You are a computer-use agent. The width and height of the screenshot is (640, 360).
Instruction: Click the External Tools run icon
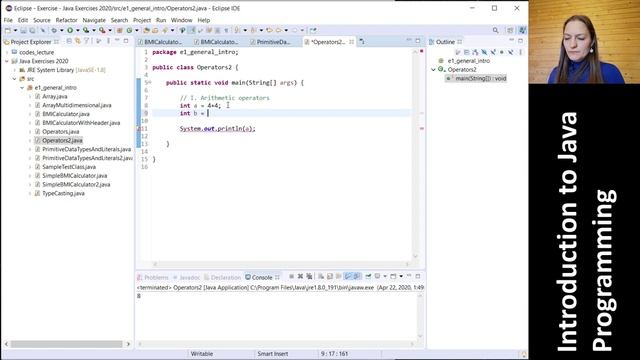[102, 30]
